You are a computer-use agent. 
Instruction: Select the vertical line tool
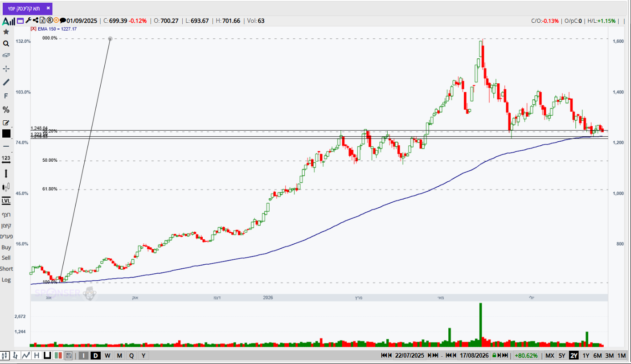pyautogui.click(x=6, y=174)
